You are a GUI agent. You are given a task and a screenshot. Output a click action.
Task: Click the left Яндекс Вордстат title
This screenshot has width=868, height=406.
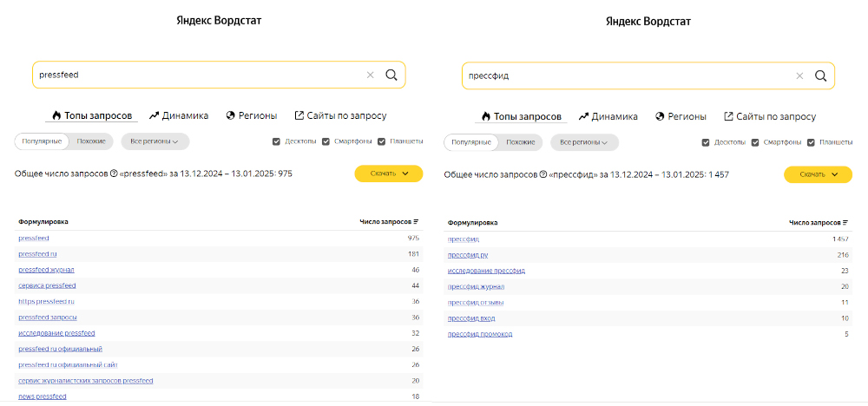point(219,21)
